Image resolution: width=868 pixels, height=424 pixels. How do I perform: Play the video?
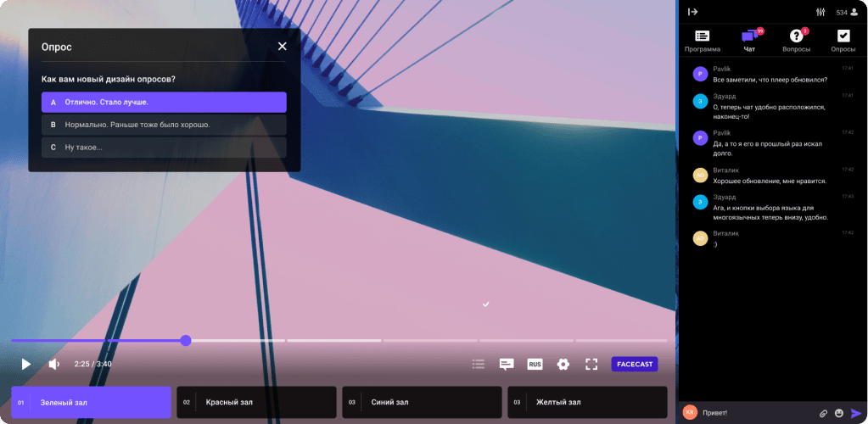[x=26, y=364]
